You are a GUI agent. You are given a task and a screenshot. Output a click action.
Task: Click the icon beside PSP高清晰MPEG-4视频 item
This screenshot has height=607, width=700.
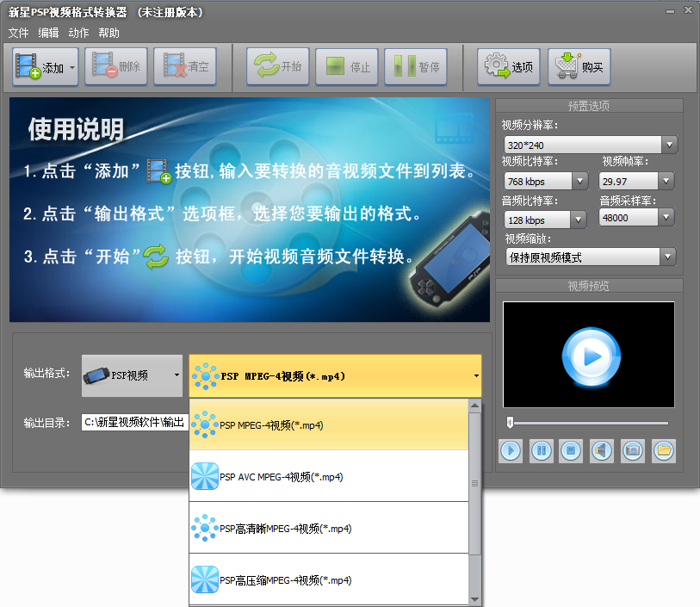[x=204, y=528]
